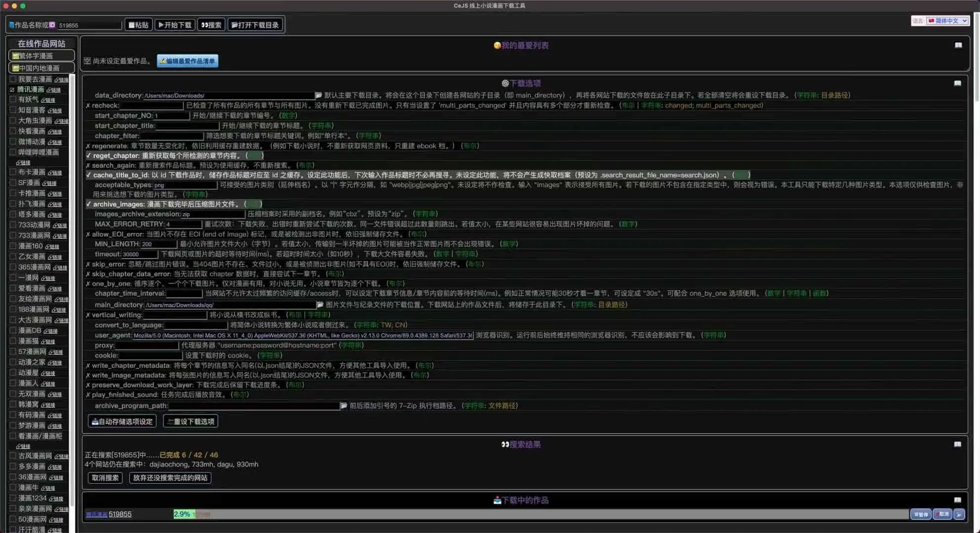980x533 pixels.
Task: Check the 我要去漫画 site checkbox
Action: point(13,79)
